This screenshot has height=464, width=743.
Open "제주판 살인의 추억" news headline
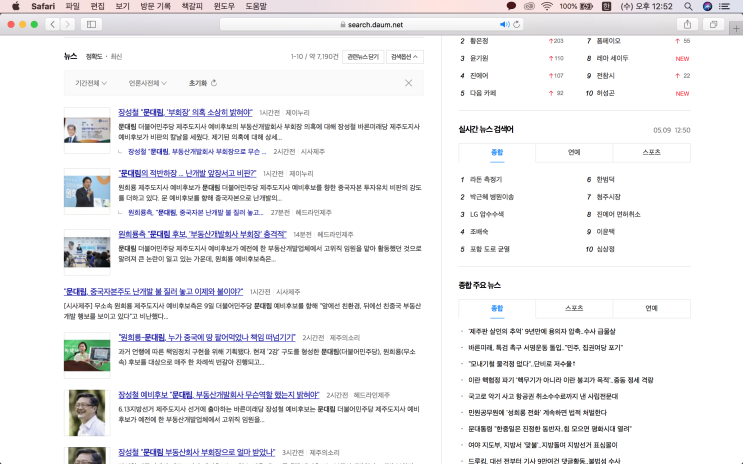point(542,331)
